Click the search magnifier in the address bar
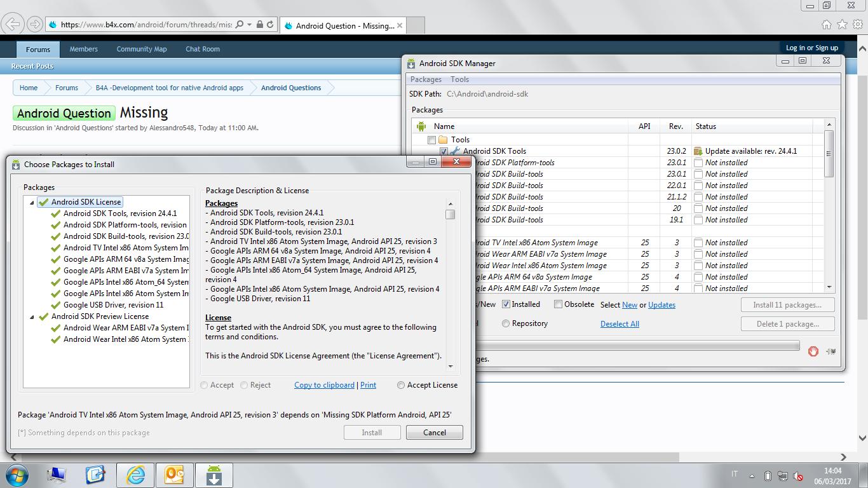 pos(240,25)
